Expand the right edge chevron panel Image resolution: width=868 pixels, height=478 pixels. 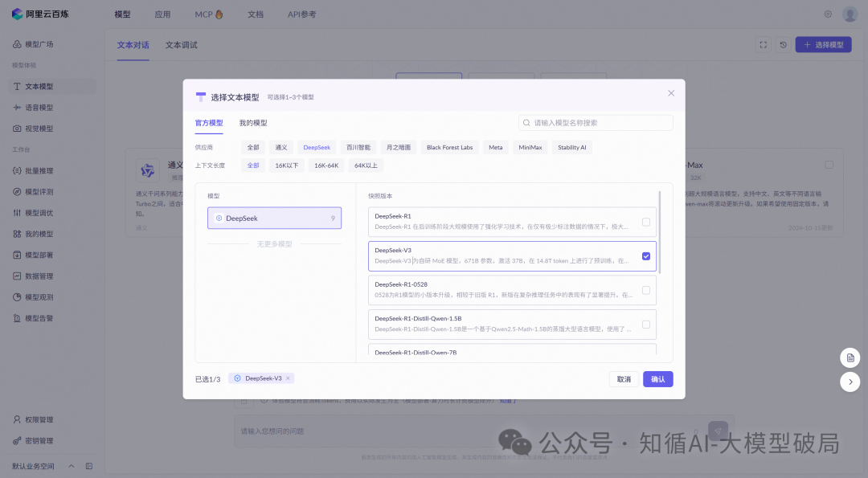point(850,382)
